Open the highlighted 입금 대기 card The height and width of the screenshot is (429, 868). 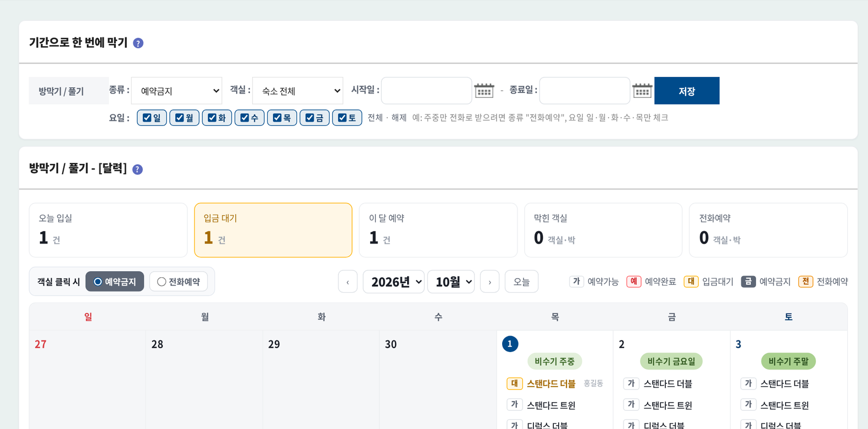(273, 230)
